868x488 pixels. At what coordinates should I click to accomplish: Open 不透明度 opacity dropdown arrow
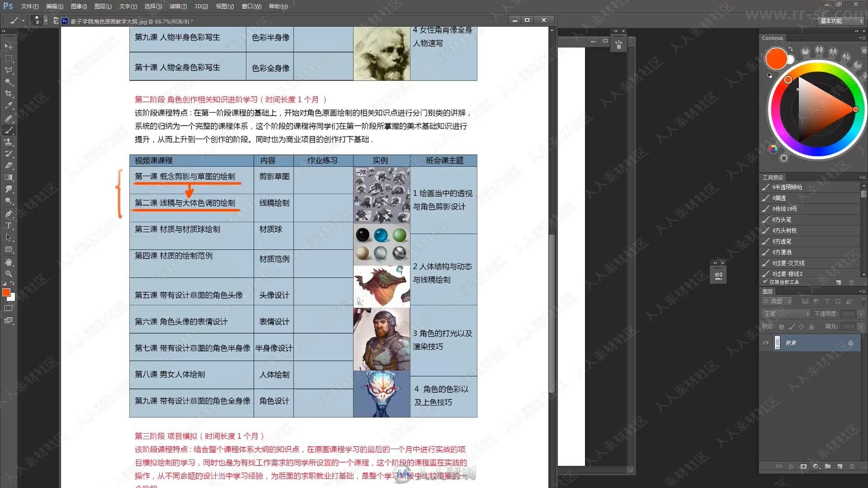pyautogui.click(x=861, y=314)
